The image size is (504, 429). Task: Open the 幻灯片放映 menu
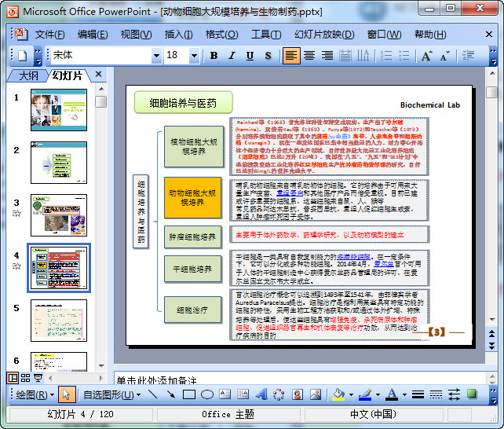[323, 35]
